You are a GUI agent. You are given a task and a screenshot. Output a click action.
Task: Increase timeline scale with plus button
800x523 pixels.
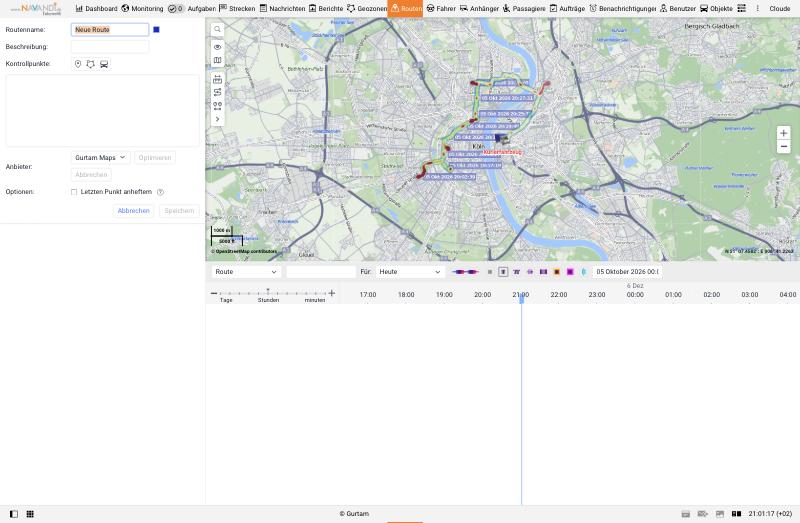(332, 293)
